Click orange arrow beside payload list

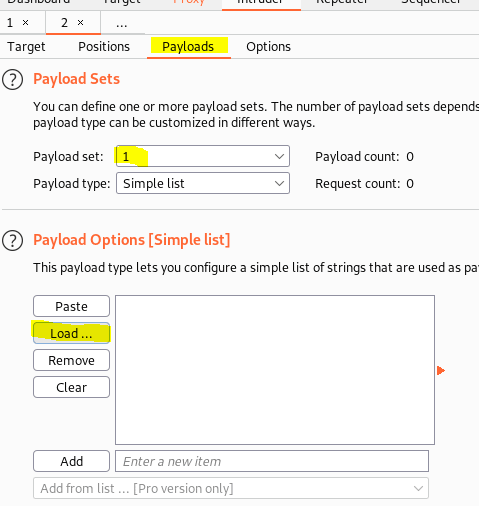pos(441,370)
